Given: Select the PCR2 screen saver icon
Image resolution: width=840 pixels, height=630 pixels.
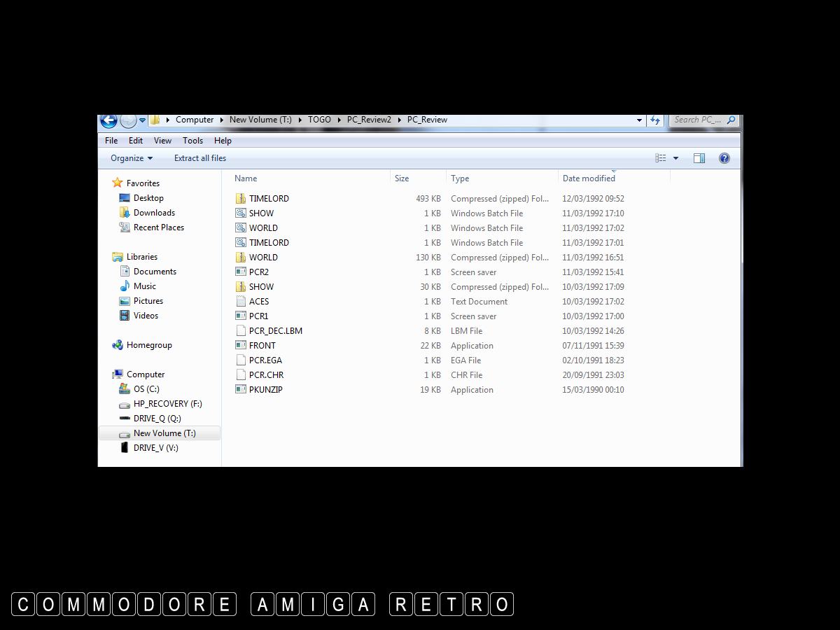Looking at the screenshot, I should click(x=241, y=272).
